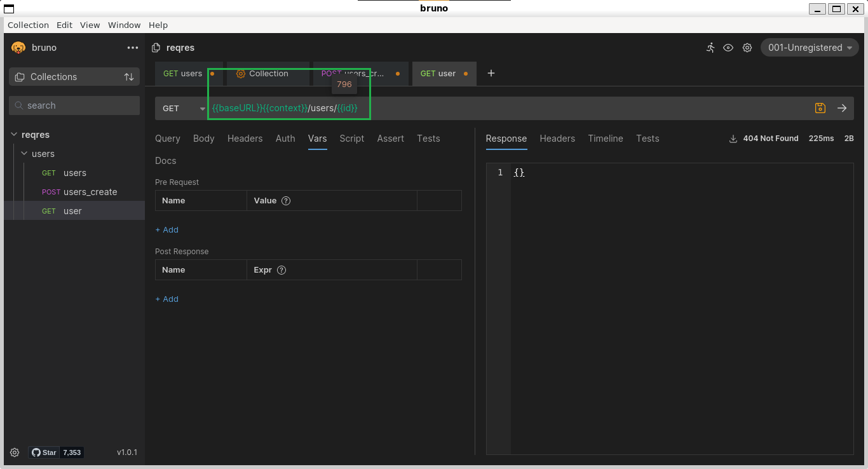The width and height of the screenshot is (868, 469).
Task: Switch to the Timeline response tab
Action: pos(605,139)
